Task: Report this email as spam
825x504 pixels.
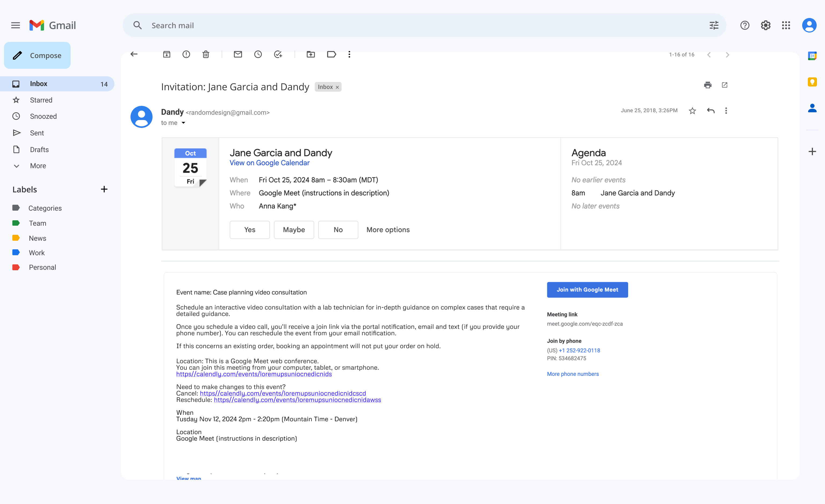Action: (x=186, y=54)
